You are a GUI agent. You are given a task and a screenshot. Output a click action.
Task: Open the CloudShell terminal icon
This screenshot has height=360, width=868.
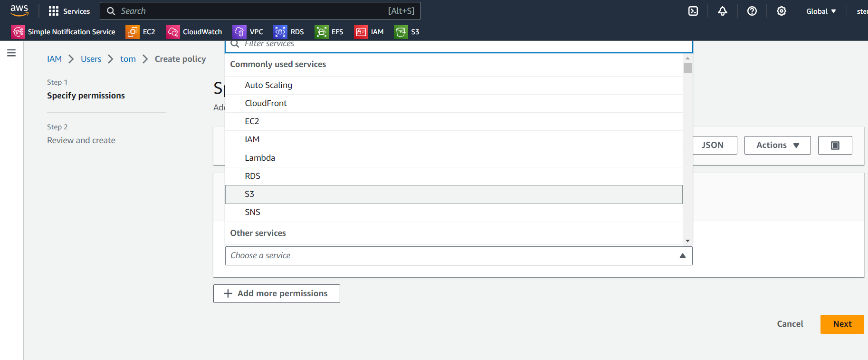(x=693, y=11)
